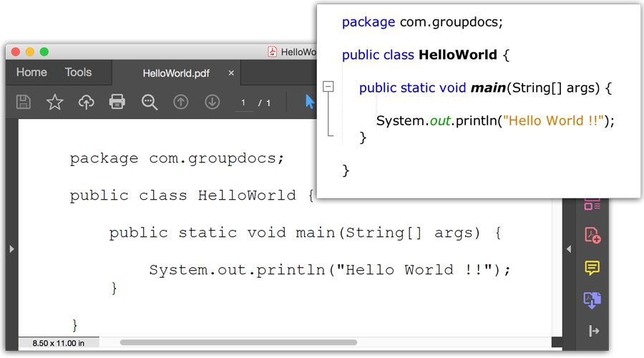644x358 pixels.
Task: Click the PDF line 'System.out.println'
Action: 330,270
